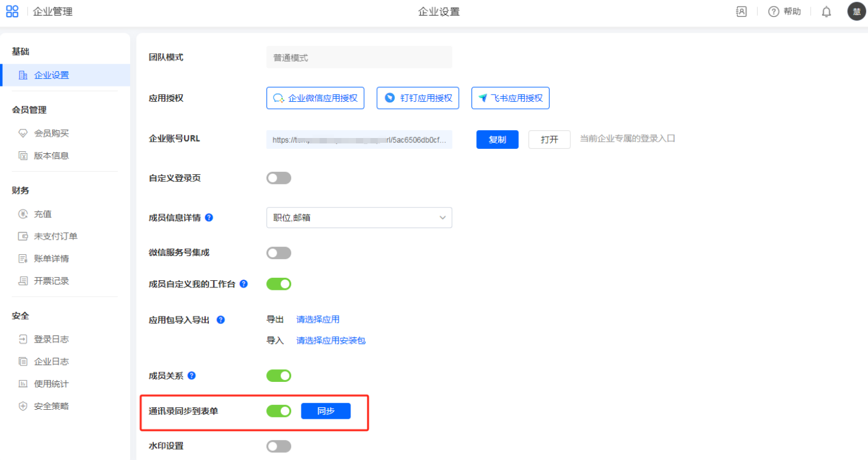Open the contacts icon in top bar
This screenshot has height=460, width=868.
[741, 11]
